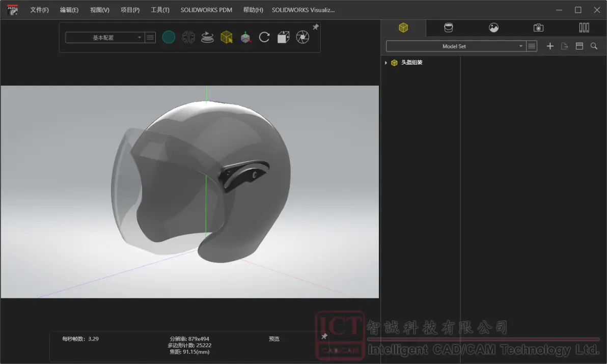Open the Model Set dropdown
The image size is (607, 364).
[456, 46]
